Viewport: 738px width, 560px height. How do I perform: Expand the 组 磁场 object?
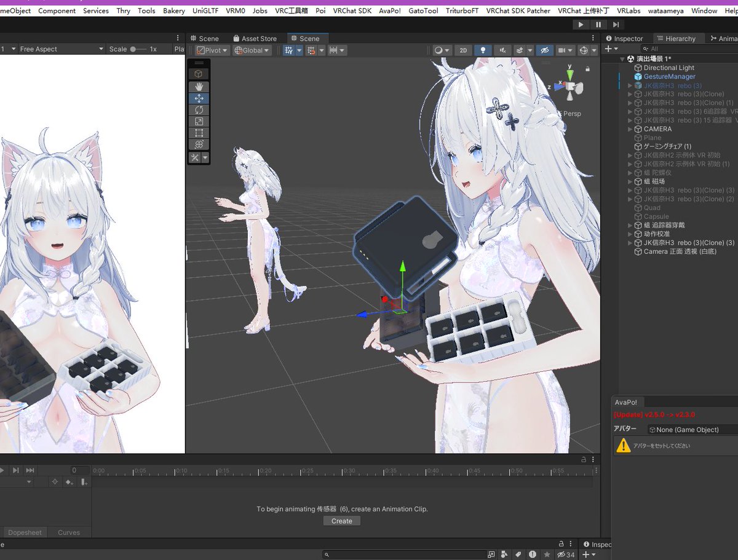pos(630,181)
